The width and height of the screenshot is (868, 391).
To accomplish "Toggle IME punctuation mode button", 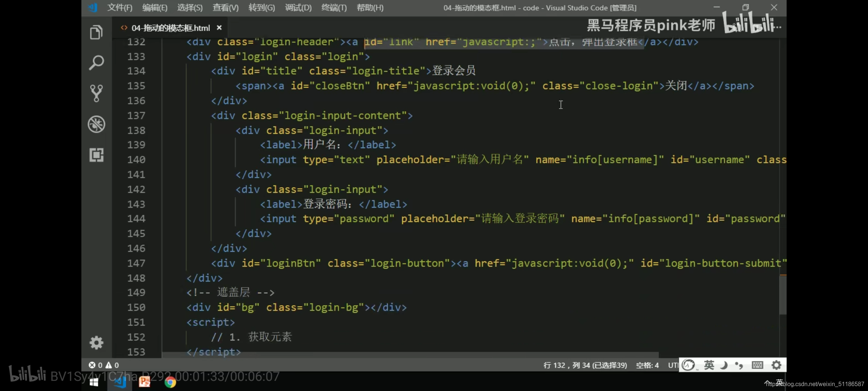I will tap(739, 365).
